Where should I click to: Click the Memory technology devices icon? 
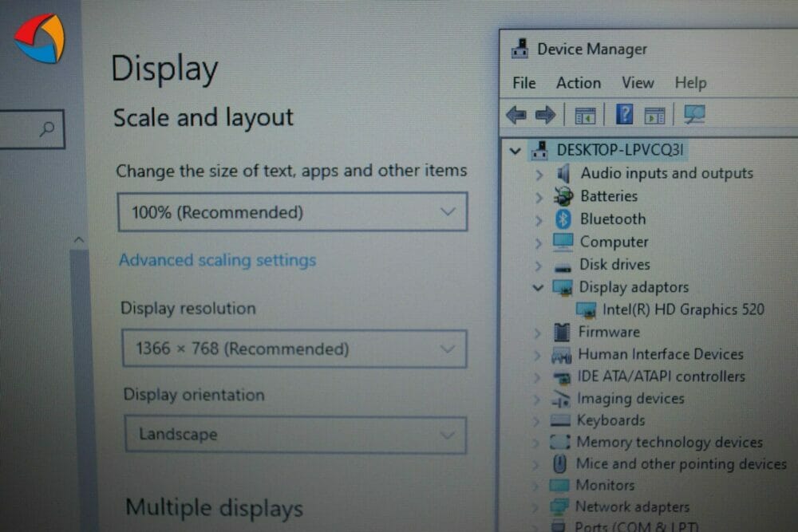coord(560,441)
